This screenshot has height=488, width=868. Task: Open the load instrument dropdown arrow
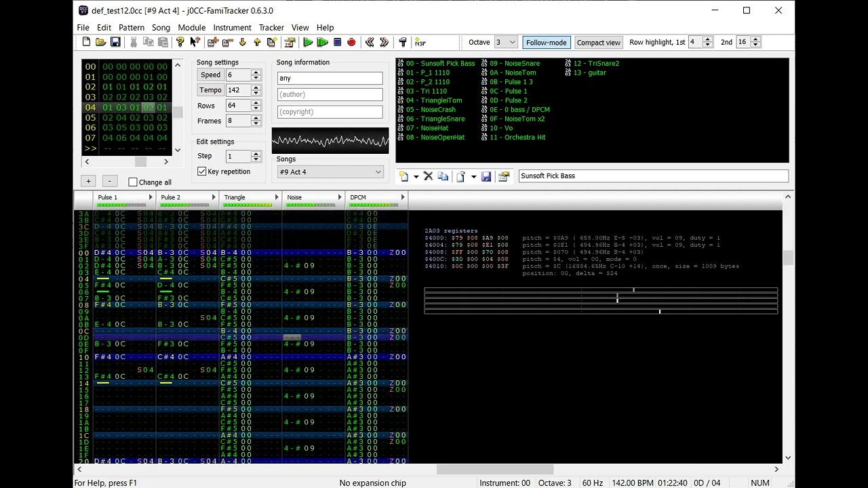pyautogui.click(x=473, y=176)
